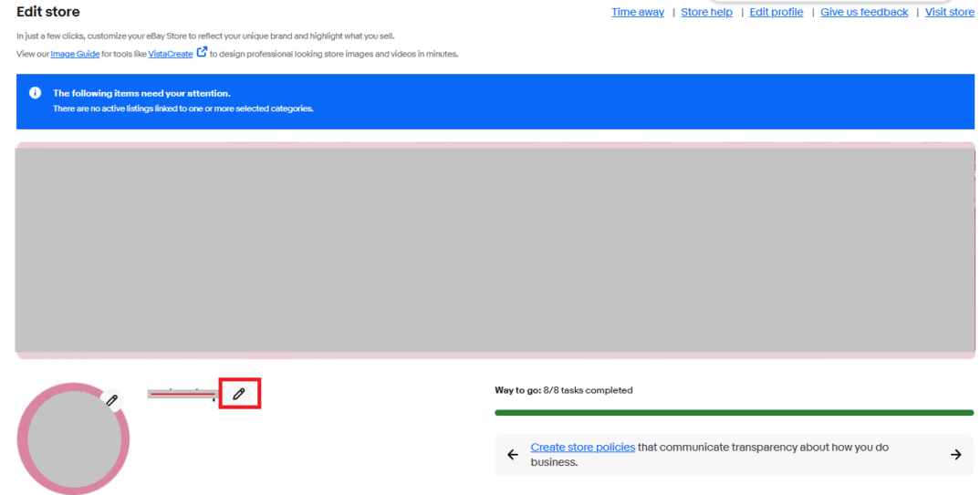Click the green task completion progress bar
The height and width of the screenshot is (495, 980).
tap(734, 413)
